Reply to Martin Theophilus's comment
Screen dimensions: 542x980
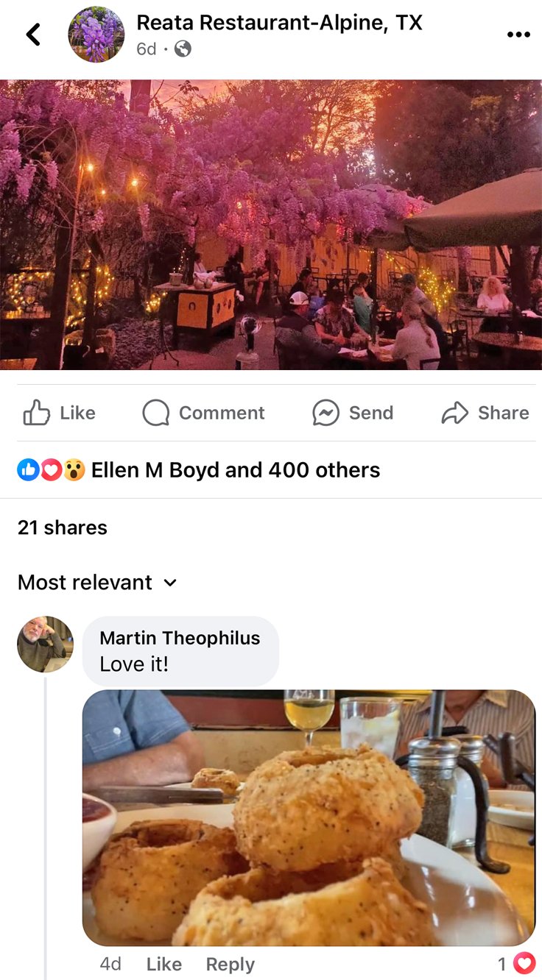[230, 964]
